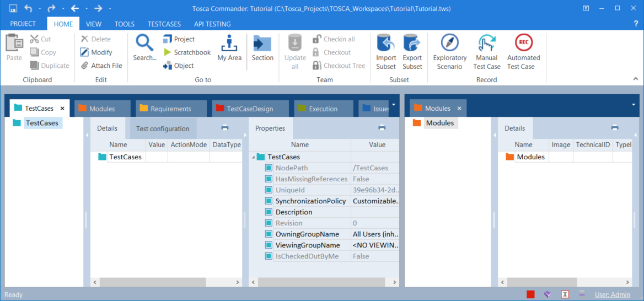Click the Modify pencil button
The height and width of the screenshot is (301, 644).
pos(96,52)
